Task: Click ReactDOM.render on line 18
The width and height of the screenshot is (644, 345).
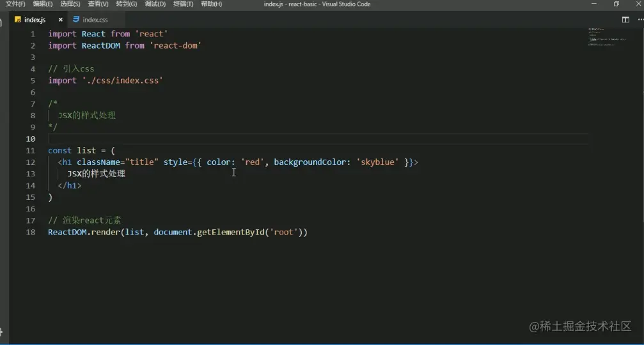Action: [x=84, y=232]
